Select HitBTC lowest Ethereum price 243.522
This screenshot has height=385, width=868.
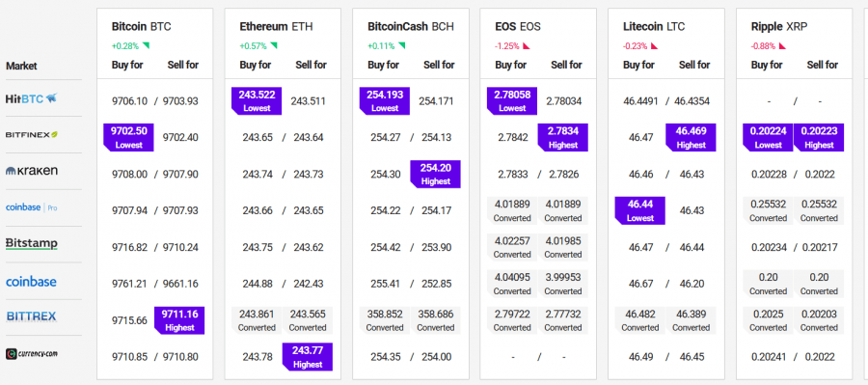pyautogui.click(x=257, y=100)
